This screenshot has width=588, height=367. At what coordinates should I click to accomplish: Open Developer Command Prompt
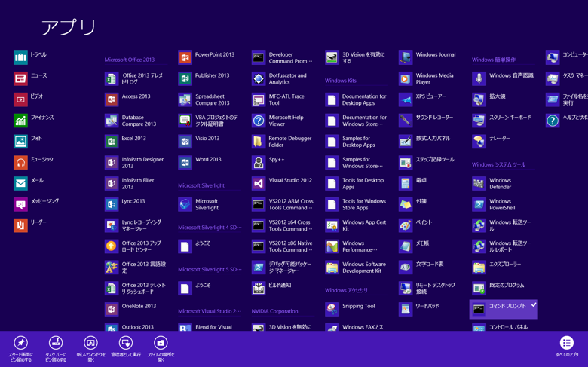(x=282, y=58)
